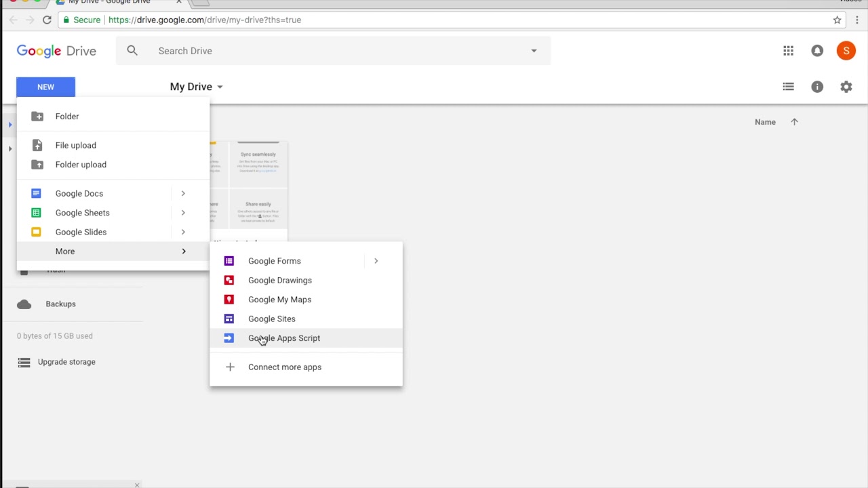Click the Google Sites icon
The image size is (868, 488).
point(229,319)
